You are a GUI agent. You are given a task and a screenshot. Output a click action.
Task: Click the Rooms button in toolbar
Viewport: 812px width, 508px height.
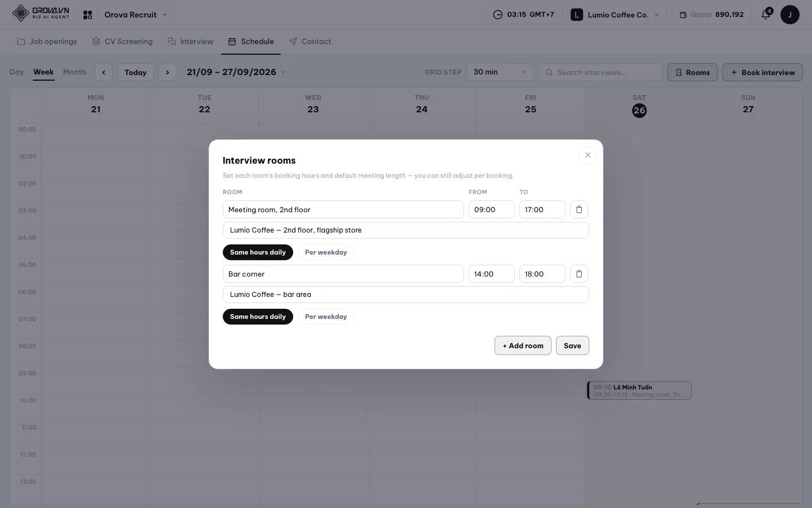coord(692,72)
